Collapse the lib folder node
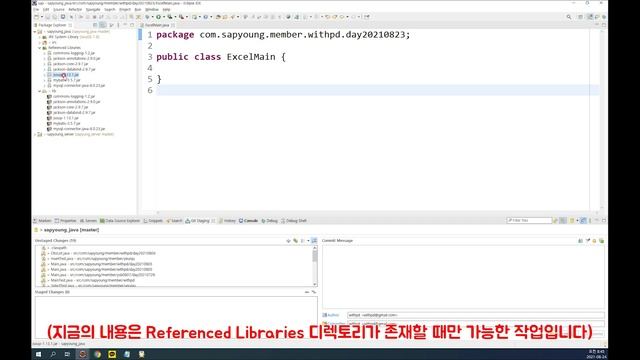 click(x=40, y=91)
